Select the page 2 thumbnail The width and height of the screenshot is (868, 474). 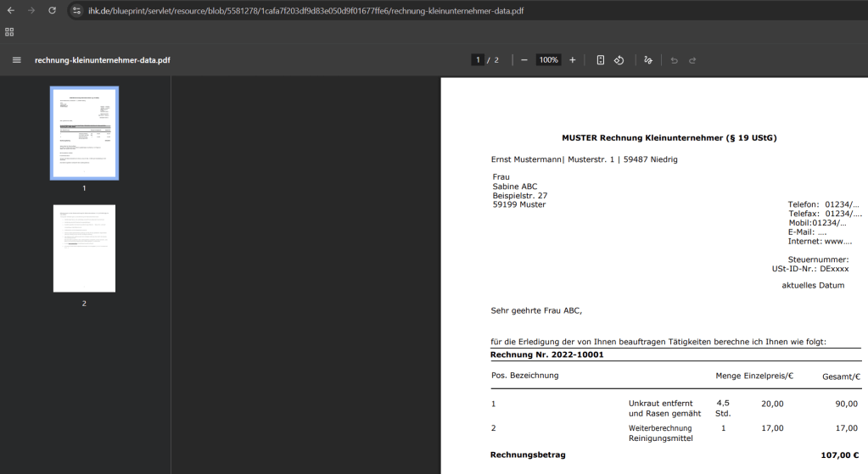click(84, 248)
